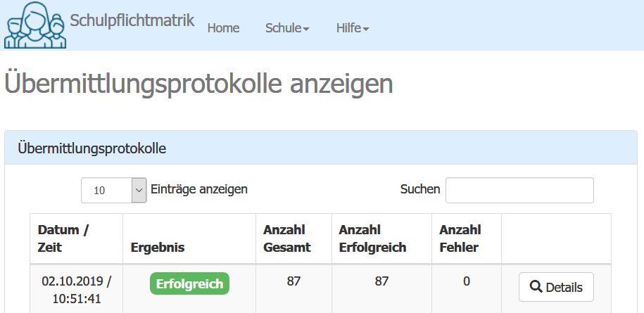Click the green Erfolgreich status badge
The width and height of the screenshot is (644, 313).
[189, 284]
